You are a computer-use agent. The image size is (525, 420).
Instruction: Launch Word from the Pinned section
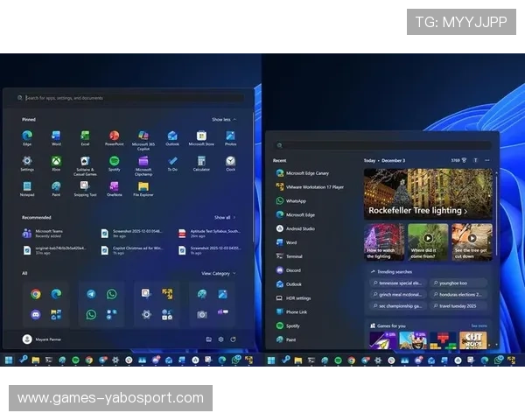point(56,138)
